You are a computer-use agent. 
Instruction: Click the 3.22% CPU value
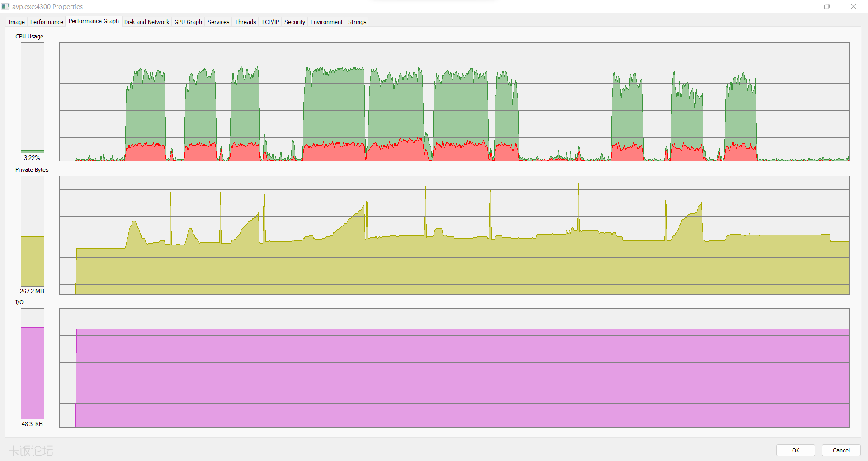coord(32,158)
